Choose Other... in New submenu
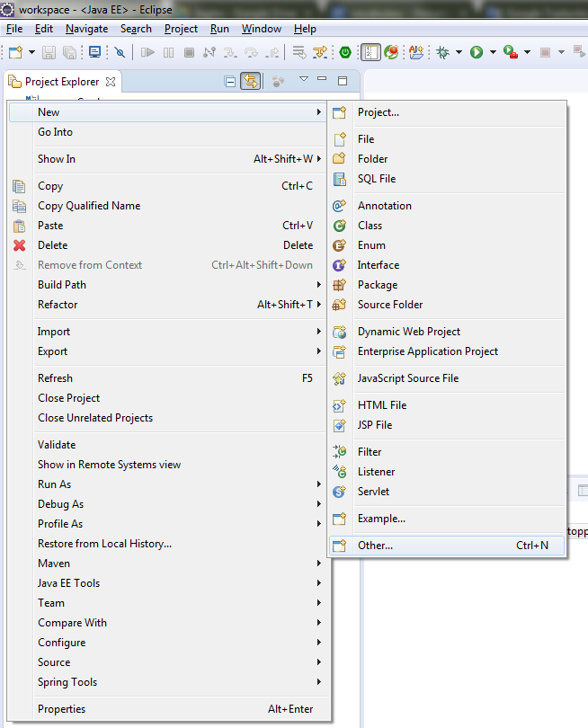The height and width of the screenshot is (728, 588). click(x=447, y=546)
